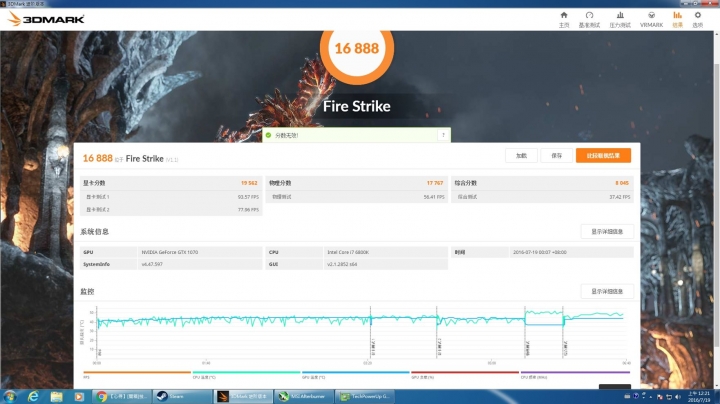Open the File Explorer folder taskbar icon
This screenshot has width=720, height=404.
point(56,396)
